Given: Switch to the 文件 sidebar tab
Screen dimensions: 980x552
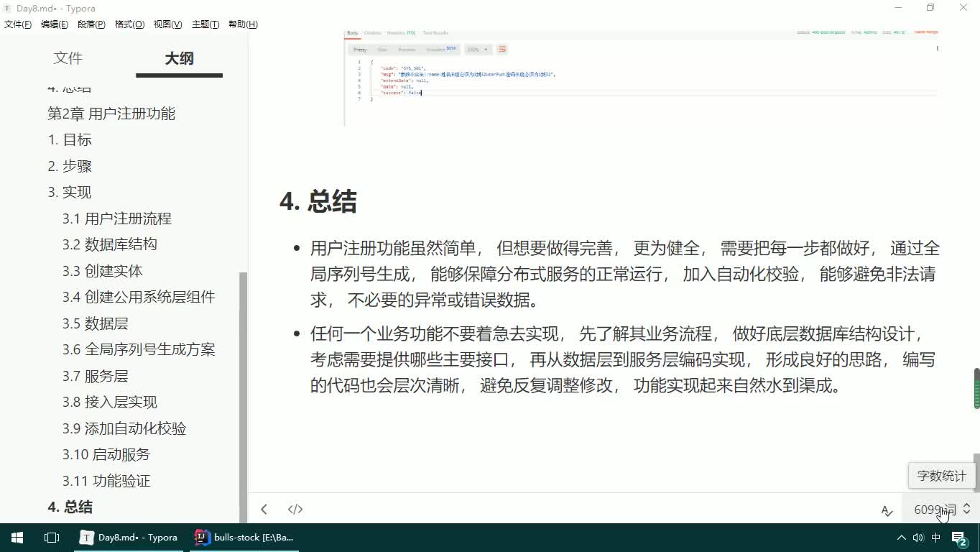Looking at the screenshot, I should (68, 58).
